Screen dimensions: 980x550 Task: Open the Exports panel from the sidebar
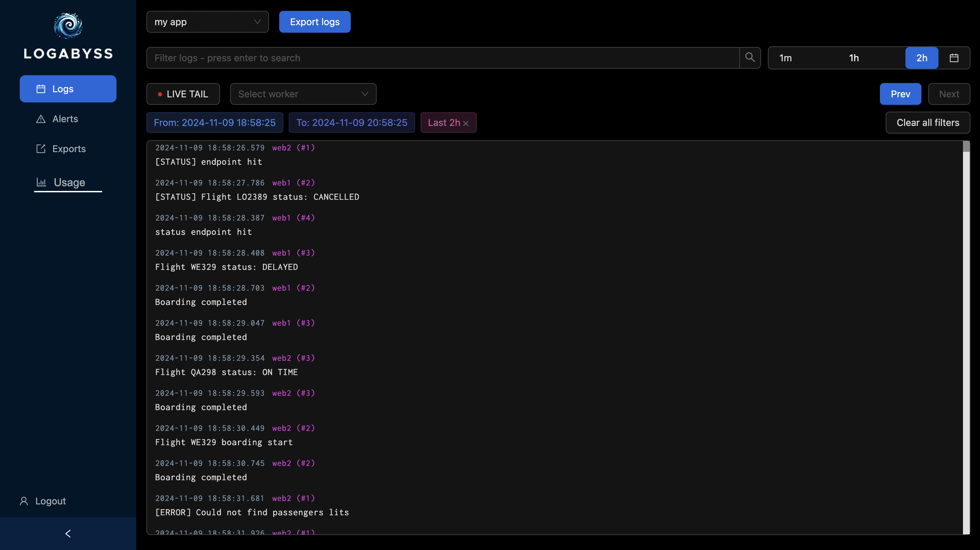[x=68, y=149]
